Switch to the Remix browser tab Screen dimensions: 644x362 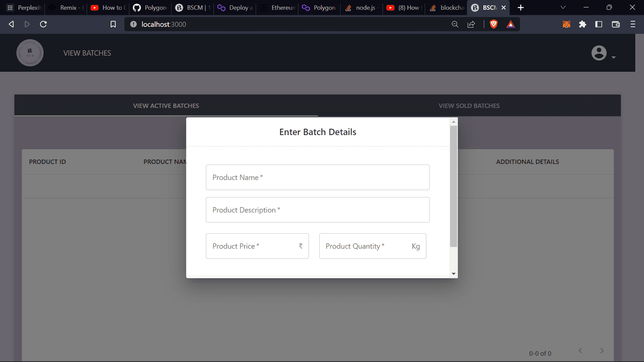pyautogui.click(x=66, y=8)
